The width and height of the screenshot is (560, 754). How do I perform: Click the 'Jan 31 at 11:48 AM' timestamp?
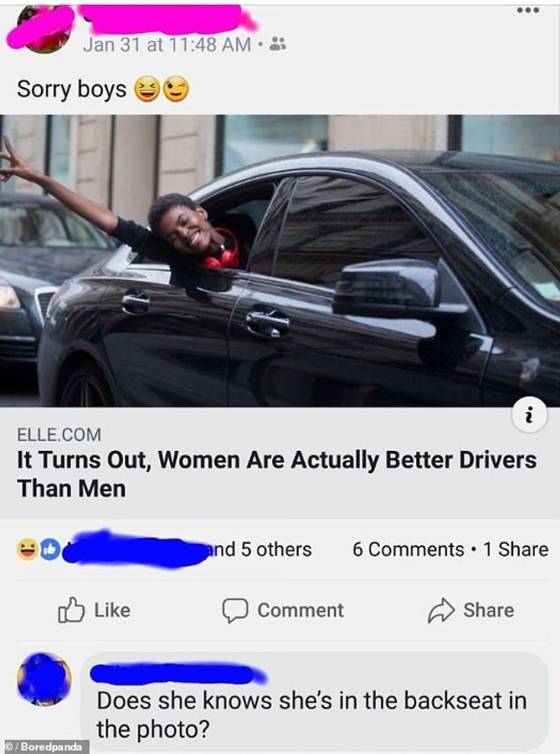[x=167, y=44]
